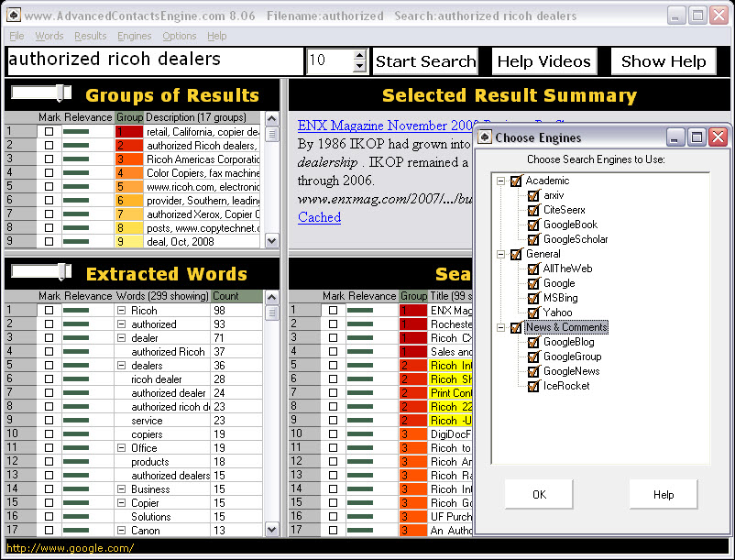Collapse the Business word row
The height and width of the screenshot is (560, 735).
coord(121,489)
